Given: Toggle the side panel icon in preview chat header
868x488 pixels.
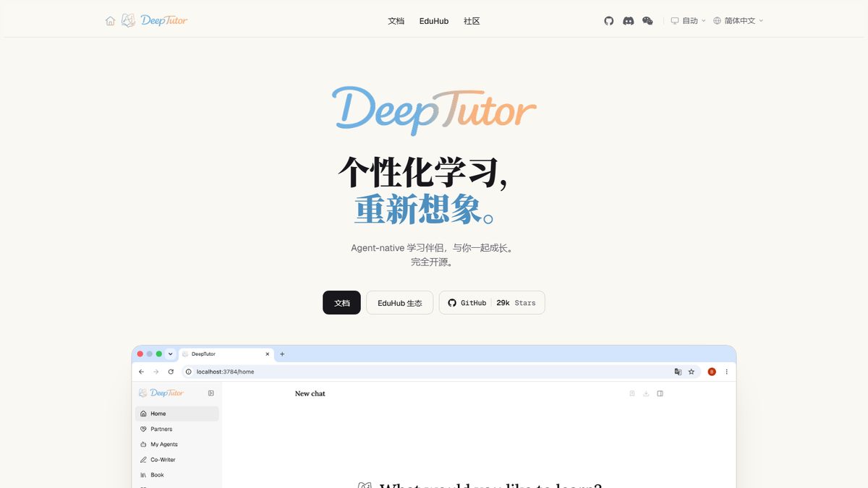Looking at the screenshot, I should coord(660,393).
